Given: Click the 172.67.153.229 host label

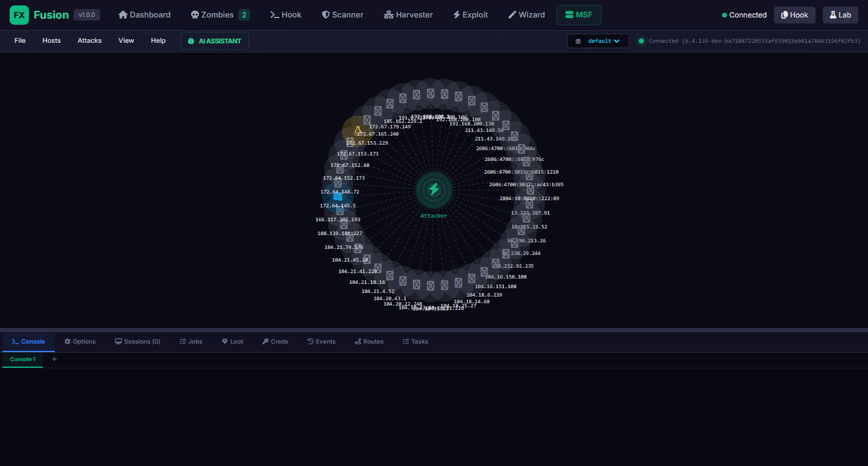Looking at the screenshot, I should pyautogui.click(x=367, y=143).
